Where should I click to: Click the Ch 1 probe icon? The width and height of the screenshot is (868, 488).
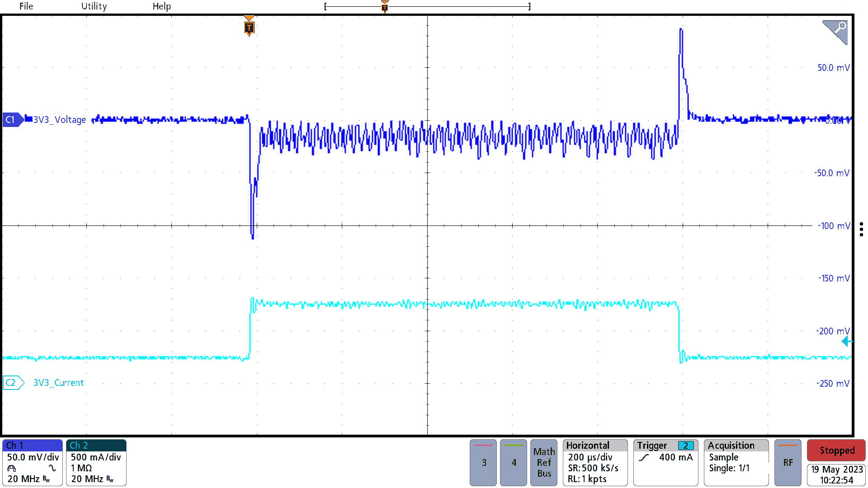pyautogui.click(x=12, y=468)
